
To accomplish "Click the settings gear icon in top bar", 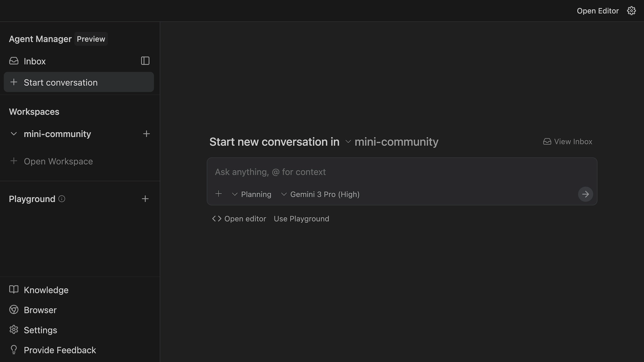I will coord(631,11).
